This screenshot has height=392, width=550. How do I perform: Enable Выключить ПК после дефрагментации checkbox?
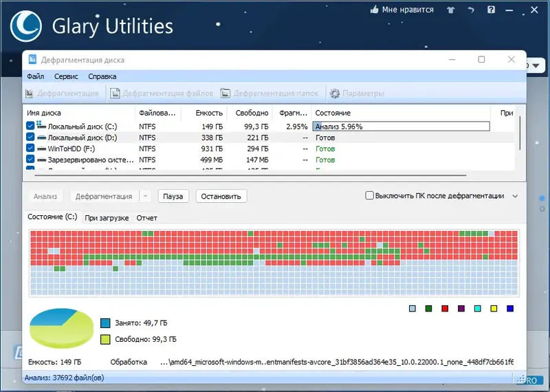click(369, 195)
